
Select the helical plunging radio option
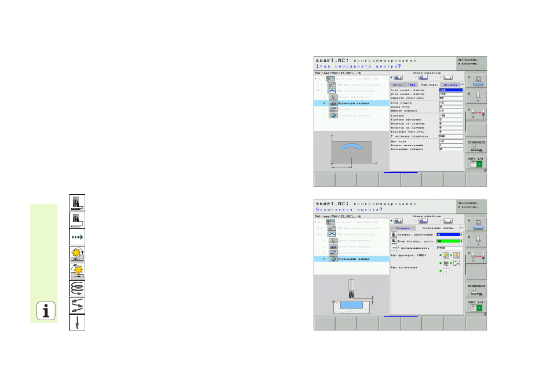coord(441,263)
